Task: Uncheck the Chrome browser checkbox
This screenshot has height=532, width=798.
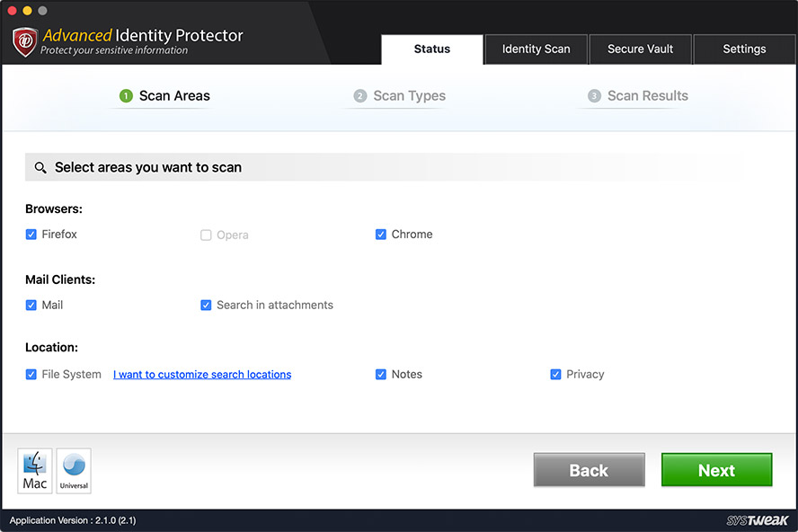Action: point(381,235)
